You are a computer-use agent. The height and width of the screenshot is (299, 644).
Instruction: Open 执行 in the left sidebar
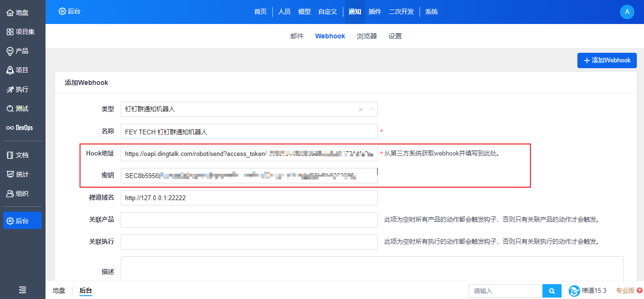(18, 89)
